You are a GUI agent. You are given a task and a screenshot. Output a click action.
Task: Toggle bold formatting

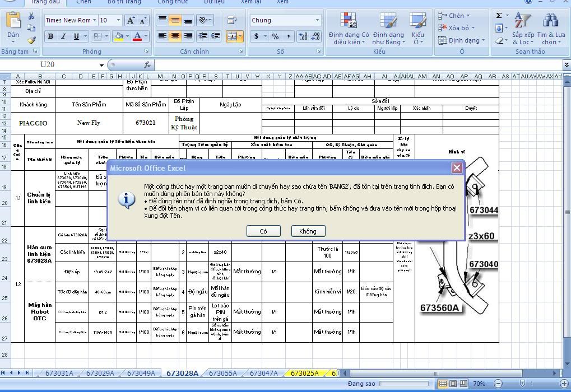50,36
